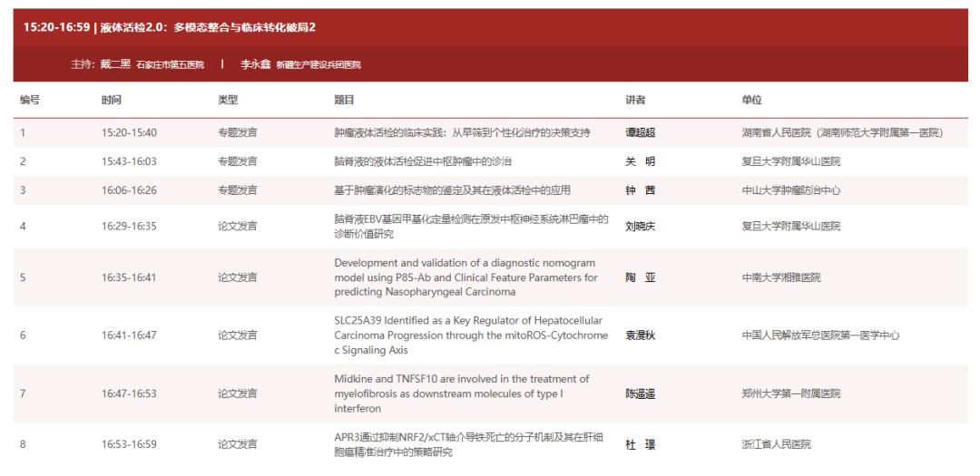Click speaker name 陶亚

[x=641, y=277]
